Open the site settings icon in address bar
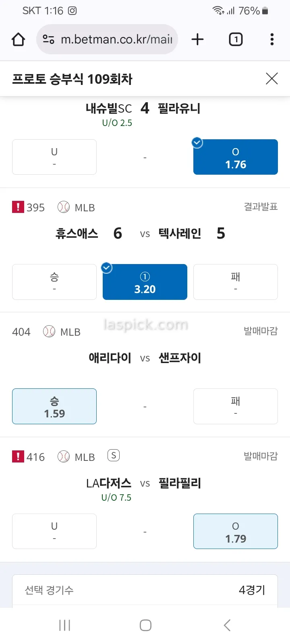The image size is (290, 644). [x=48, y=39]
